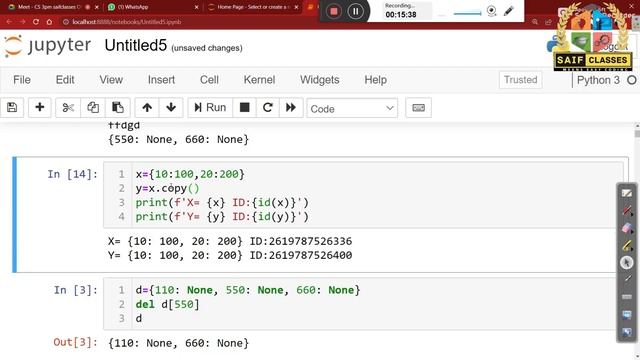
Task: Open the File menu
Action: click(22, 80)
